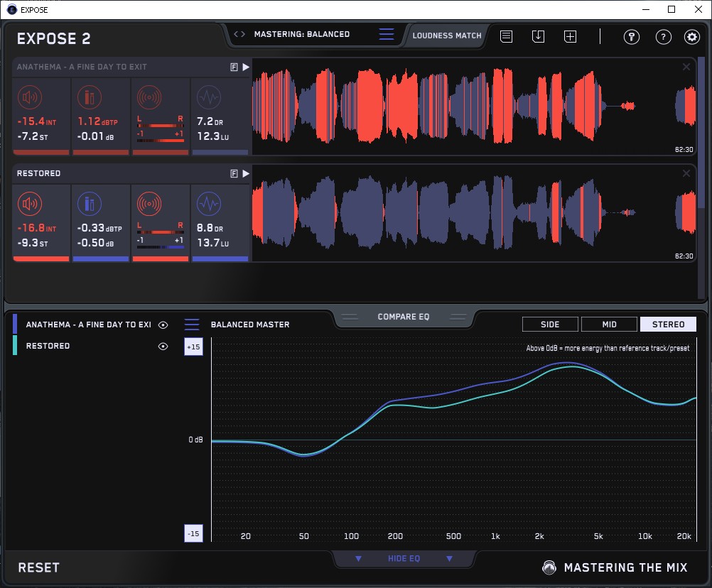Open the help question mark icon

pyautogui.click(x=663, y=37)
